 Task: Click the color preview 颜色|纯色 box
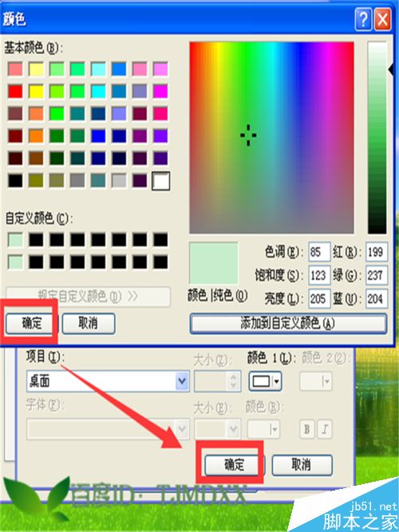coord(214,263)
